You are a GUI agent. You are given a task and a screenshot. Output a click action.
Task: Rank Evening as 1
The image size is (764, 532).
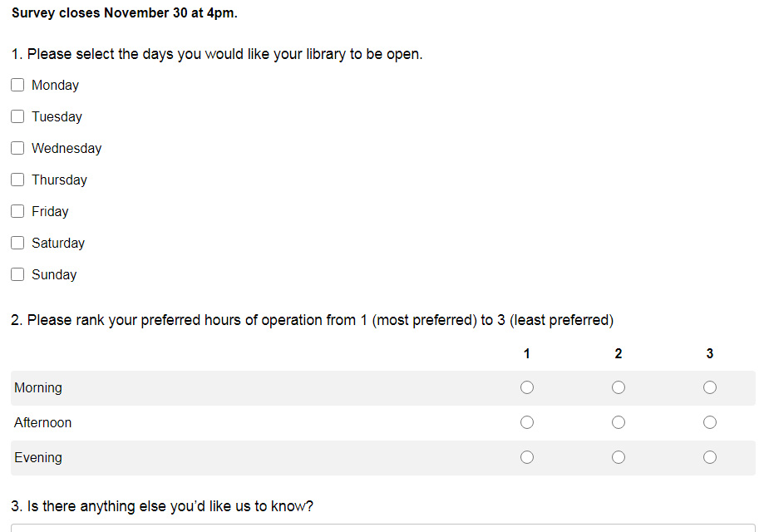[527, 457]
